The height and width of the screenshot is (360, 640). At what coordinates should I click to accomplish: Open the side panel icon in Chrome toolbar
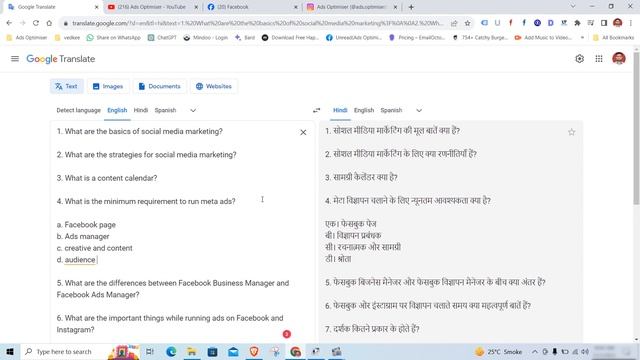[x=604, y=23]
